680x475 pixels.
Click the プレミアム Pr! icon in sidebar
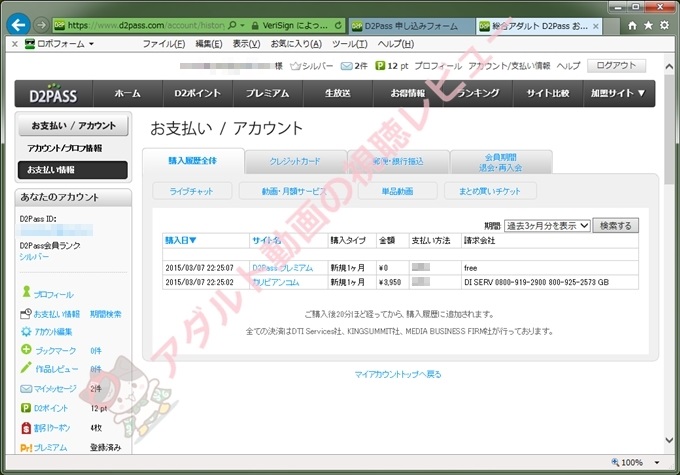click(26, 448)
